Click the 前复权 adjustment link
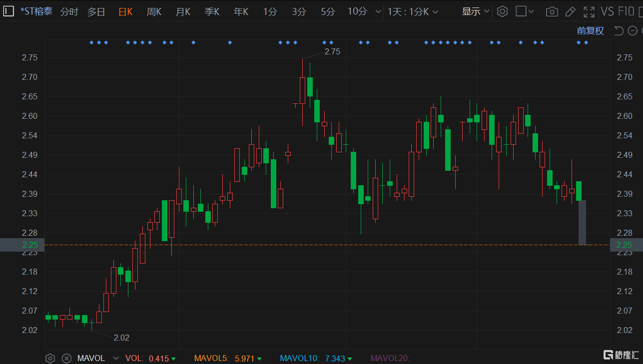The height and width of the screenshot is (364, 643). 591,31
